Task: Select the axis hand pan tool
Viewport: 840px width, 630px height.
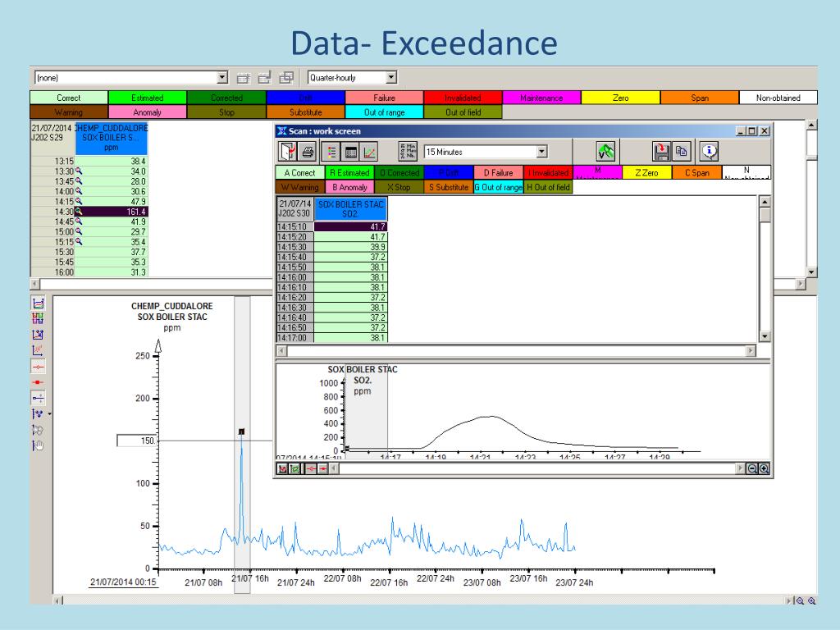Action: click(x=38, y=445)
